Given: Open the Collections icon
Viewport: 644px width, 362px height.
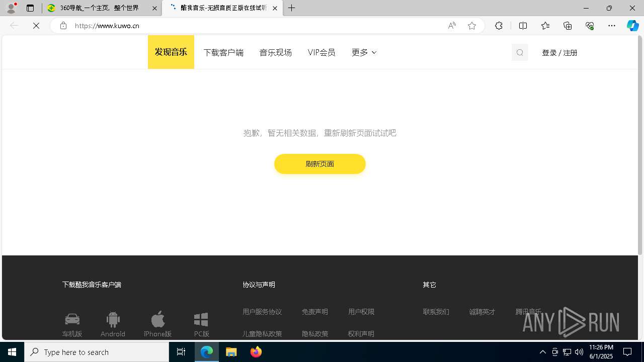Looking at the screenshot, I should coord(568,26).
